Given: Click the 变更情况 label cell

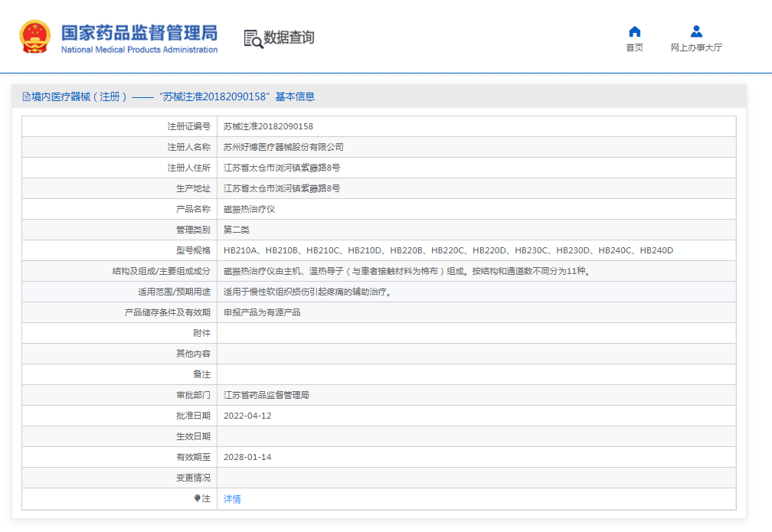Looking at the screenshot, I should pyautogui.click(x=119, y=478).
